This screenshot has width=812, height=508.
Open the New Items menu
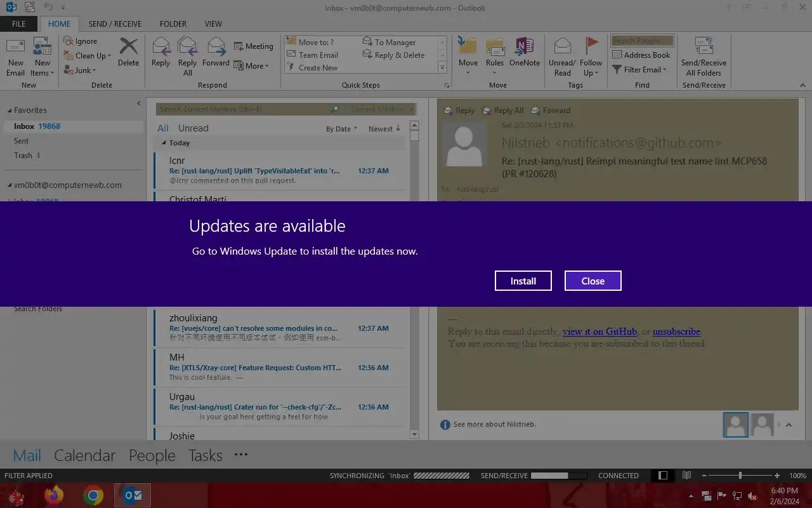pyautogui.click(x=43, y=57)
